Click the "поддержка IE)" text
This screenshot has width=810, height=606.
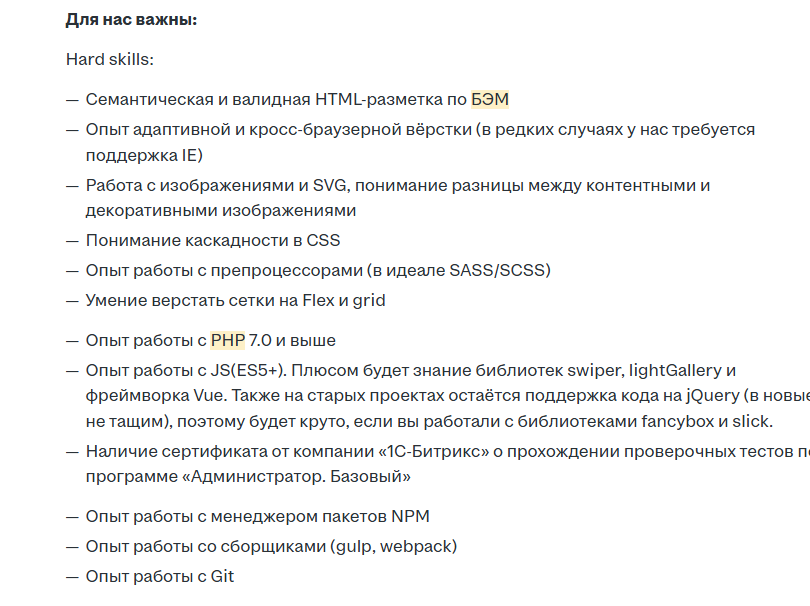tap(144, 155)
